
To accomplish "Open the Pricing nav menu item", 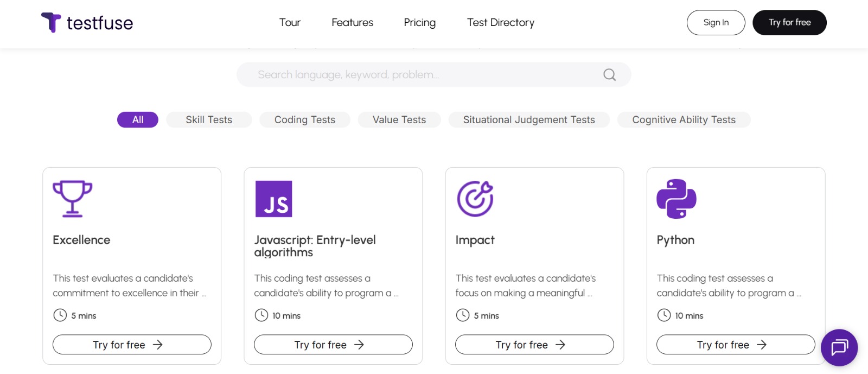I will (419, 23).
